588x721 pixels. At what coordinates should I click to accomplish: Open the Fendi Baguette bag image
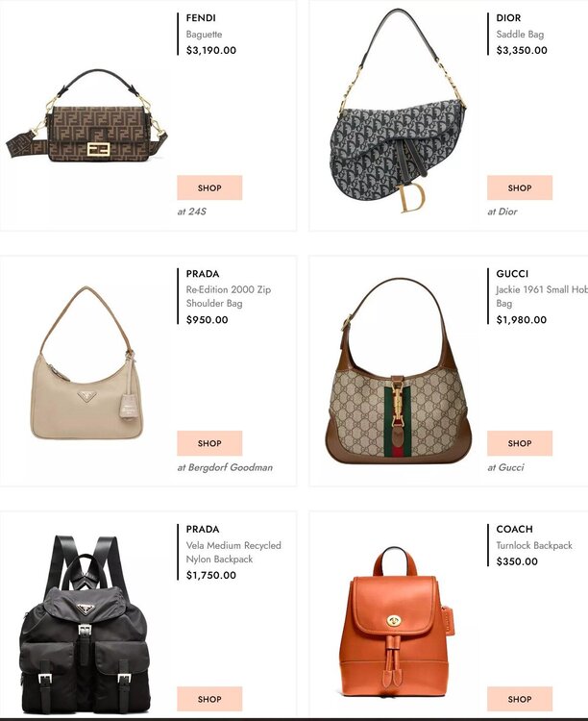[x=86, y=116]
